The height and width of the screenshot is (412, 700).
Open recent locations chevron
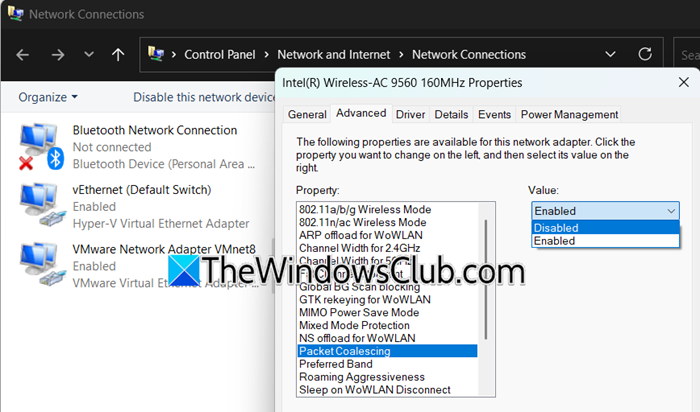89,55
